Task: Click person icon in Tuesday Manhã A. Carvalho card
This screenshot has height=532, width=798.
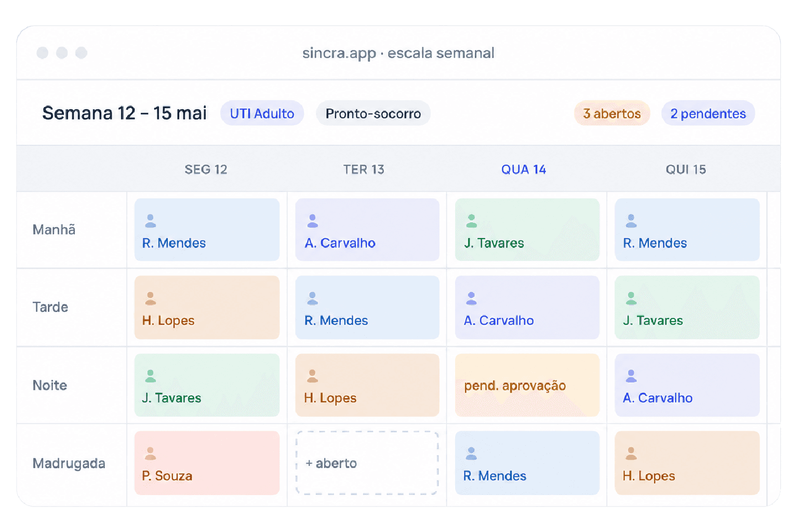Action: pyautogui.click(x=312, y=221)
